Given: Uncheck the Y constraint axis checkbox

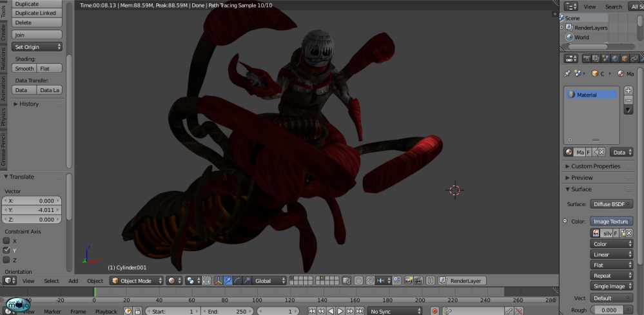Looking at the screenshot, I should pos(6,250).
